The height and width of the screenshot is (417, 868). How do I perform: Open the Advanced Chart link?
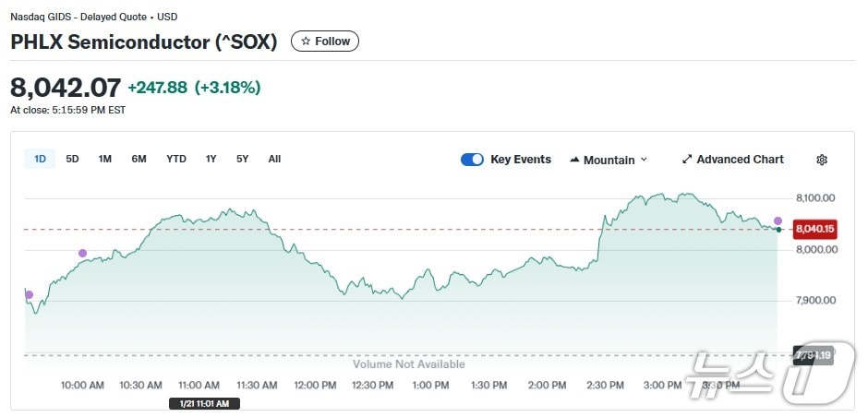pos(740,160)
